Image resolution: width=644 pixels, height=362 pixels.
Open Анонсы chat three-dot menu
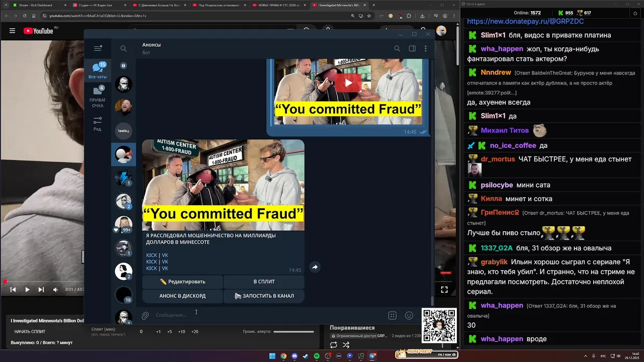(426, 49)
